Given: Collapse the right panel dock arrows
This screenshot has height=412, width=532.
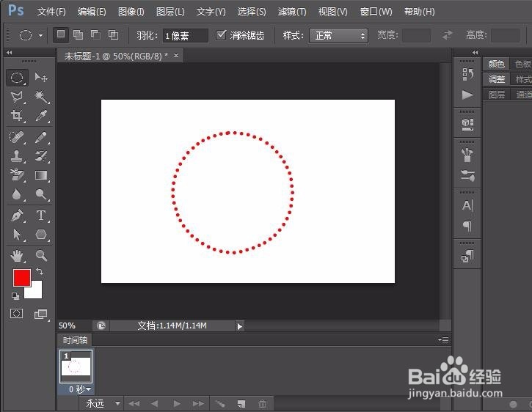Looking at the screenshot, I should point(475,53).
